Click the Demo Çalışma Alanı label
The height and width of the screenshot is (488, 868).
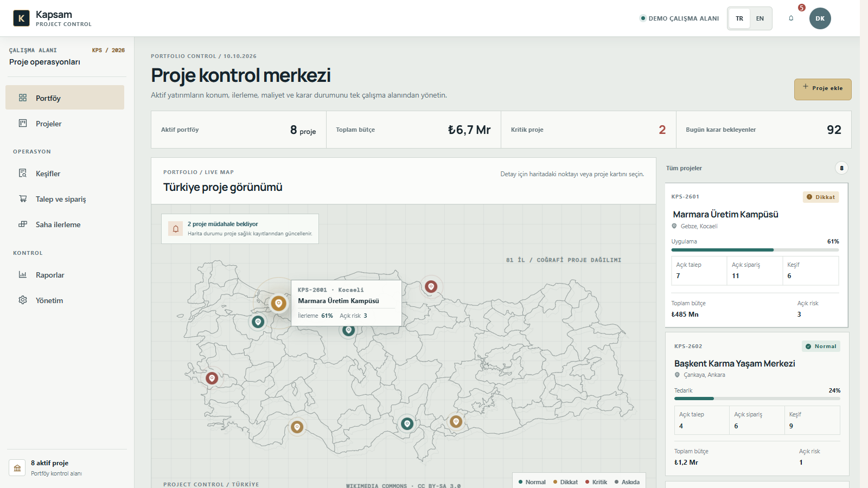coord(684,18)
